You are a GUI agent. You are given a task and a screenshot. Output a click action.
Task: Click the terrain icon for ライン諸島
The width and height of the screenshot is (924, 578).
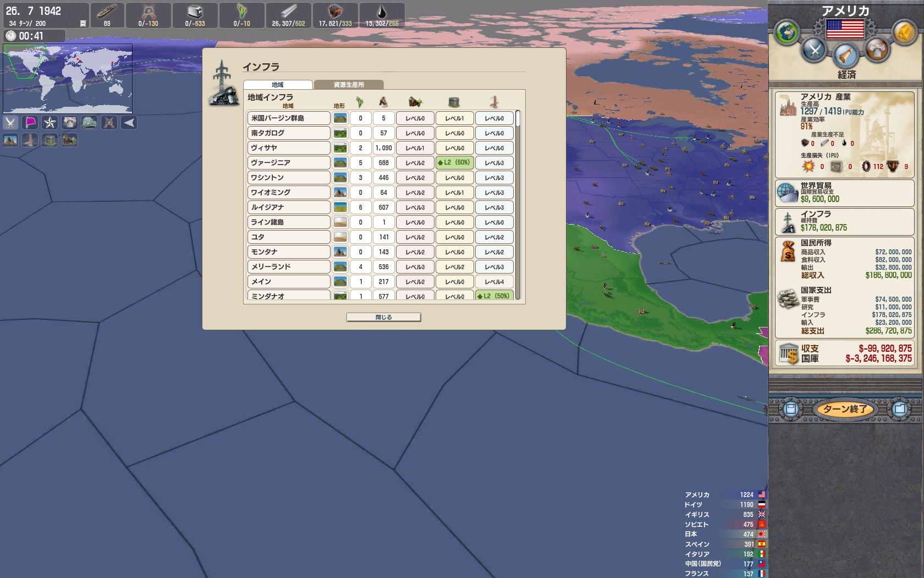tap(340, 222)
